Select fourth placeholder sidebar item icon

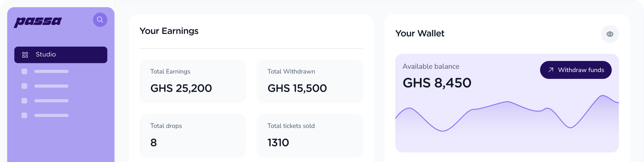point(24,115)
